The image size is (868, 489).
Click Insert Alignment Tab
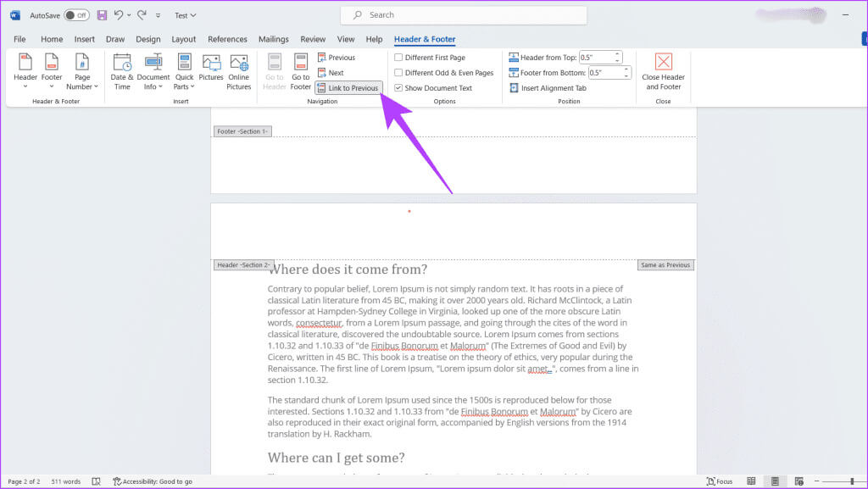[547, 88]
